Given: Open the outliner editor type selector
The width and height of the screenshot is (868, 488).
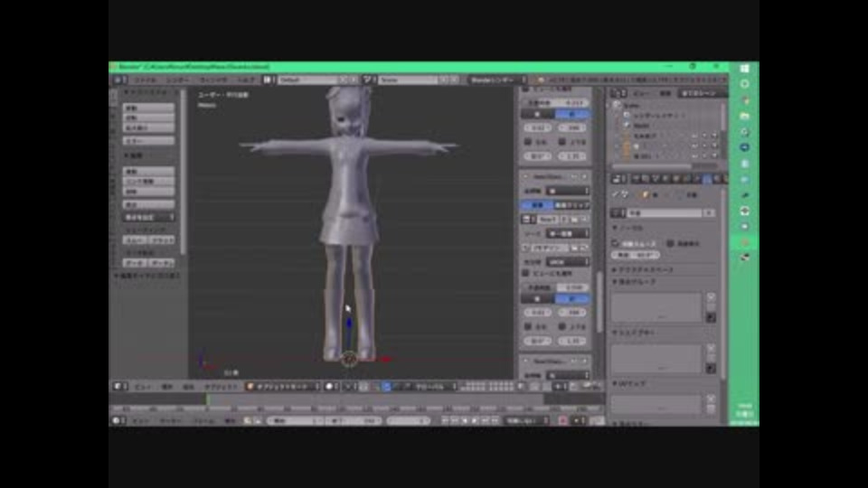Looking at the screenshot, I should click(618, 93).
